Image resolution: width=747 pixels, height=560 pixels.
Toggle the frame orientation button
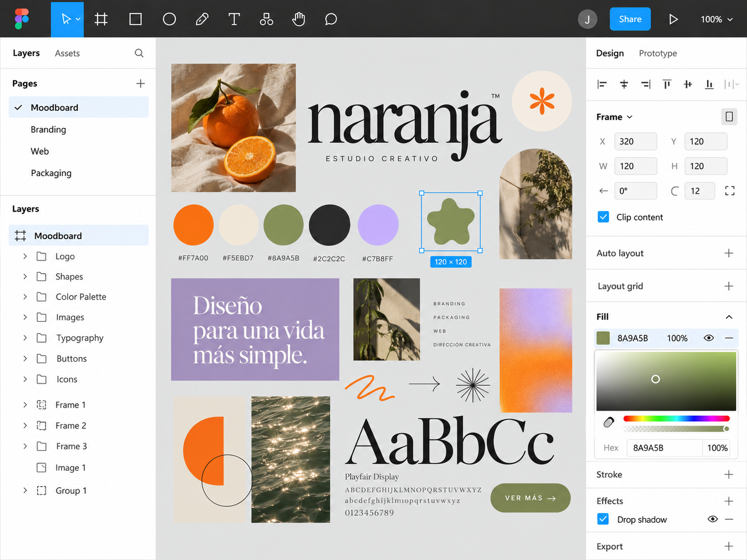click(729, 117)
